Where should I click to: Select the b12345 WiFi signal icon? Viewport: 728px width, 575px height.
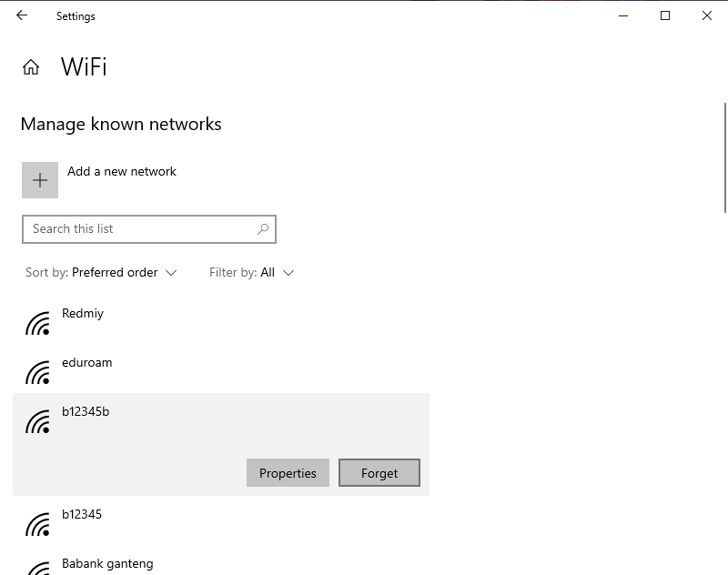(37, 524)
